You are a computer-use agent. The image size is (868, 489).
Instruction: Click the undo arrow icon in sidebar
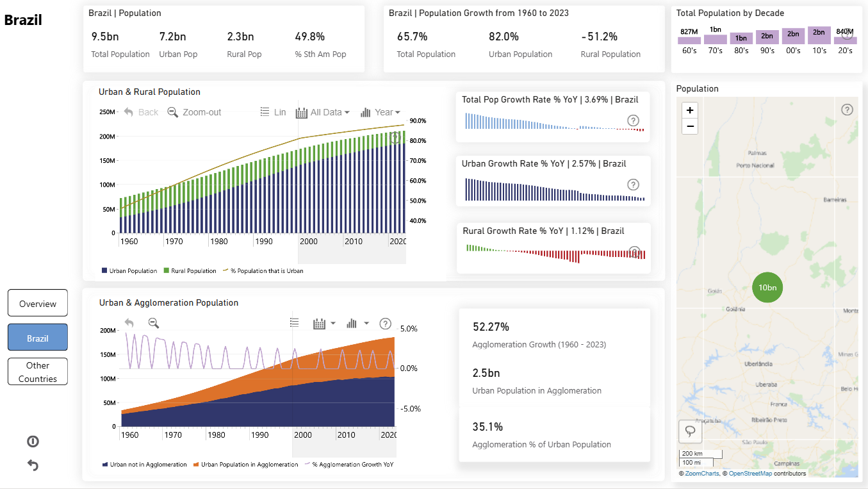(x=33, y=465)
